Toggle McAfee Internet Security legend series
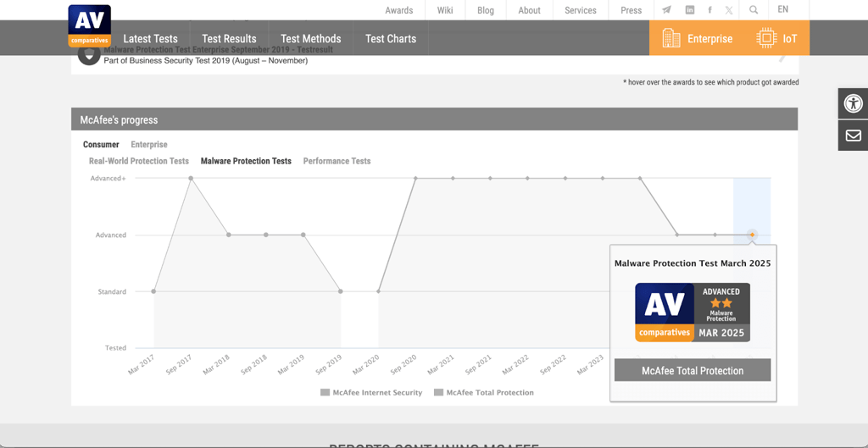The image size is (868, 448). (371, 393)
